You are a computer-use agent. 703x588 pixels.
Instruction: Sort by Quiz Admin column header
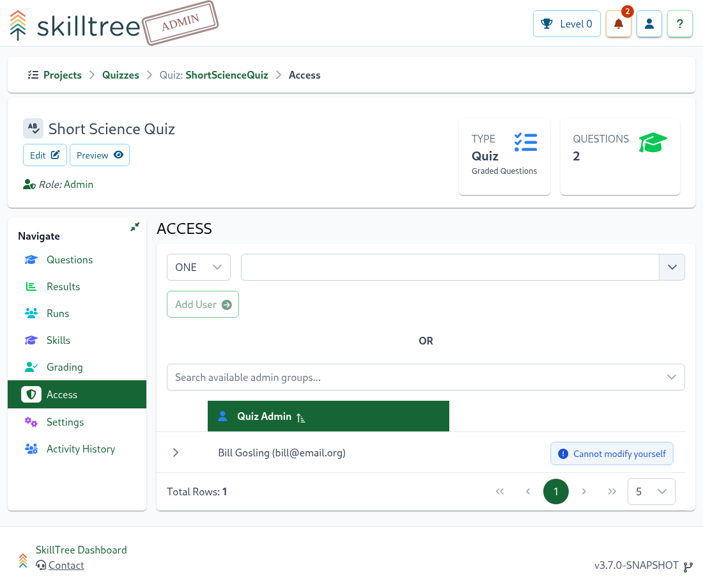(x=328, y=416)
